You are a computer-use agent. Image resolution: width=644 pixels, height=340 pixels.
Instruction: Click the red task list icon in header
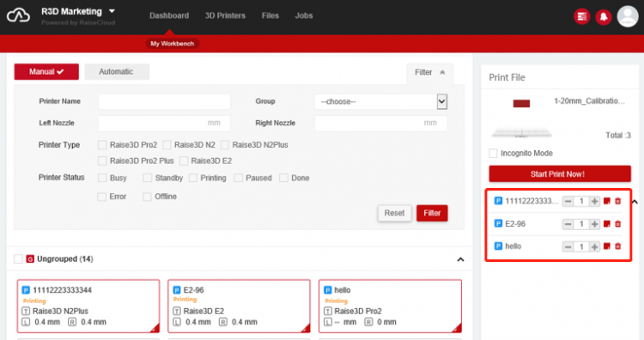tap(581, 16)
